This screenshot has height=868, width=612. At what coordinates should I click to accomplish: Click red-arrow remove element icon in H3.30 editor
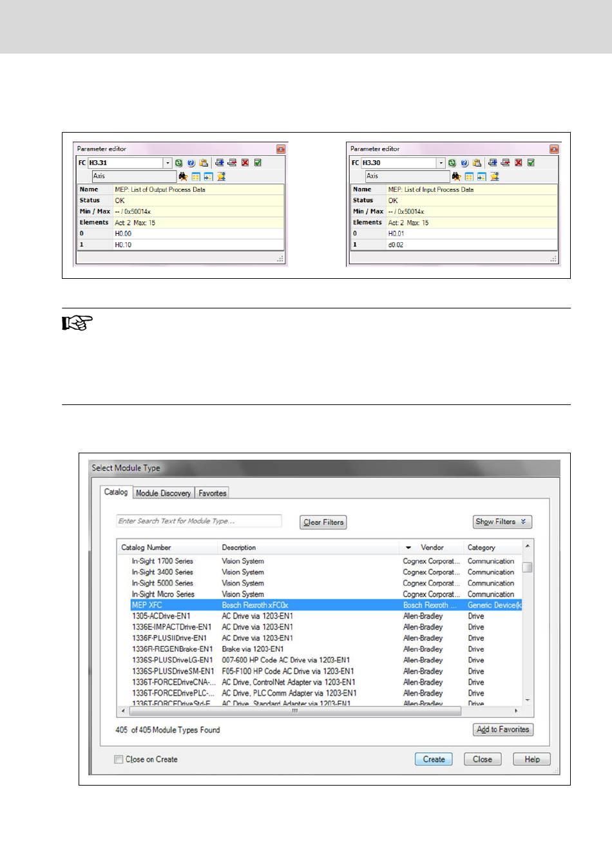click(505, 163)
